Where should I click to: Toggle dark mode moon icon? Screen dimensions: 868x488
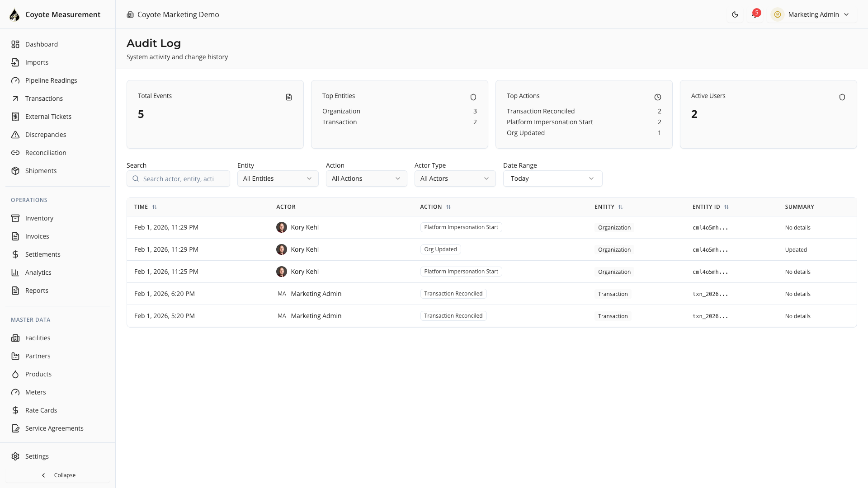[735, 14]
